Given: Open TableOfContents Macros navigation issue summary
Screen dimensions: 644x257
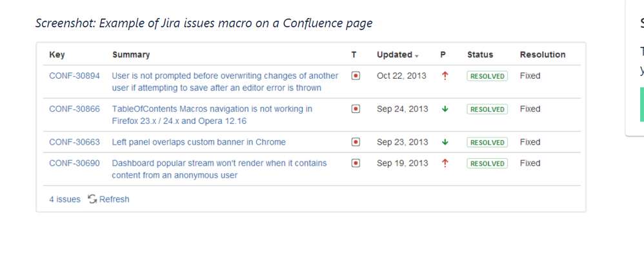Looking at the screenshot, I should (x=212, y=115).
